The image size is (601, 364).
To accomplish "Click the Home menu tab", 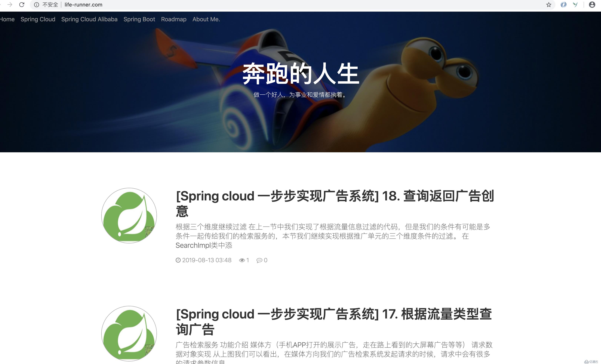I will 7,19.
